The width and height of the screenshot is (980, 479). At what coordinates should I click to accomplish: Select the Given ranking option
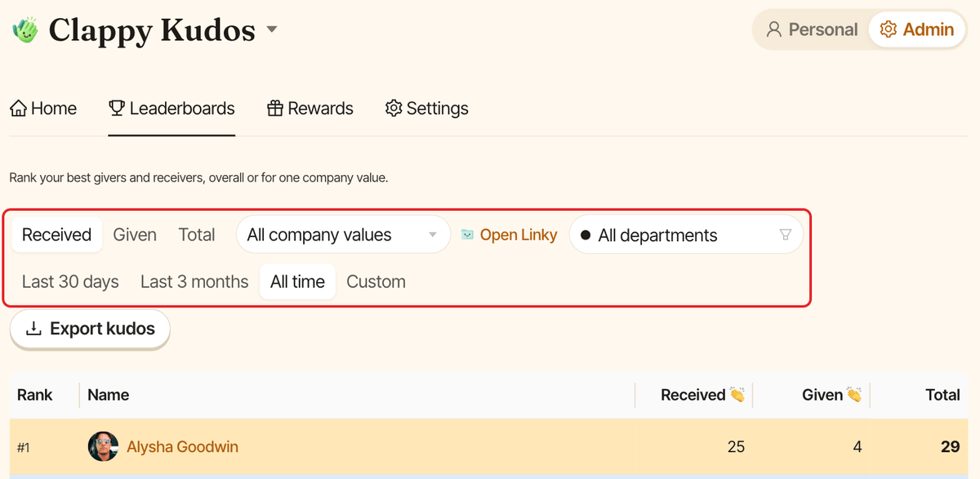135,235
